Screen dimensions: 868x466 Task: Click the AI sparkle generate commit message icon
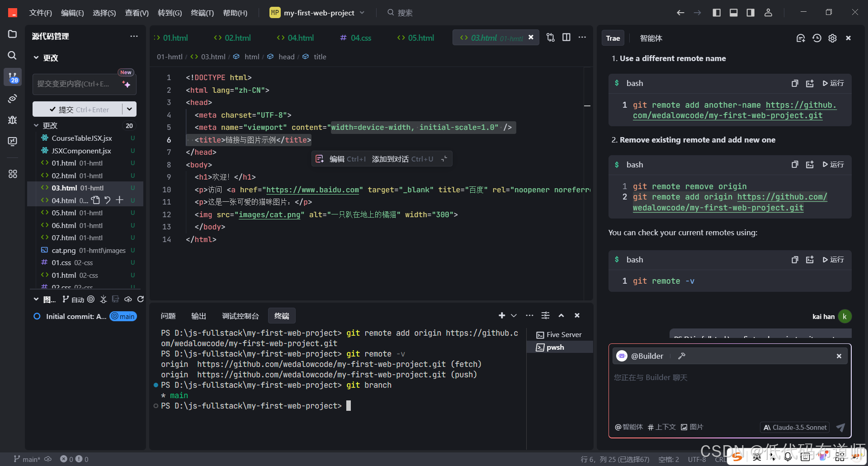tap(126, 84)
